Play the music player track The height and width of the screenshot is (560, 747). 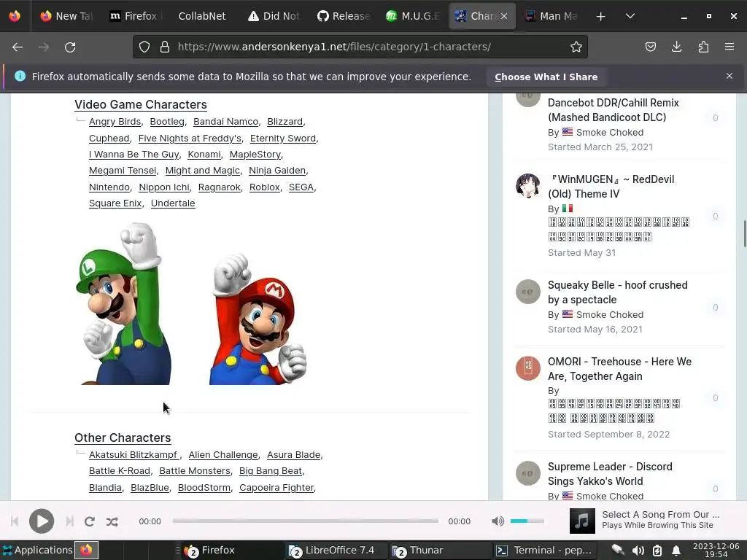pyautogui.click(x=42, y=521)
